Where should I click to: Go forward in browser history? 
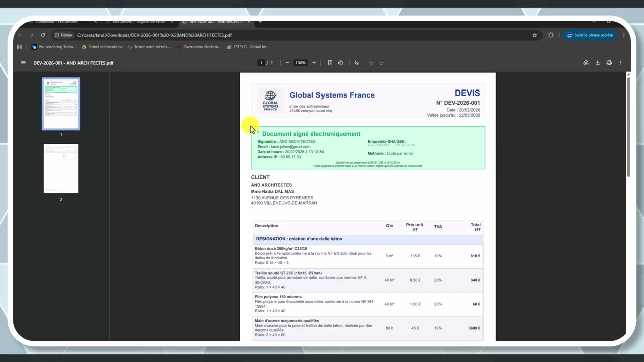31,35
